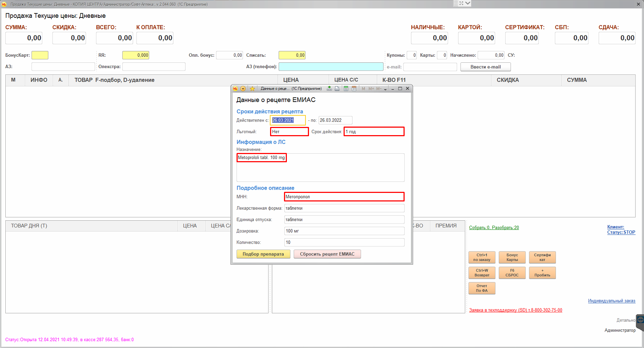Open the round orange dropdown menu in dialog
Screen dimensions: 644x348
243,89
